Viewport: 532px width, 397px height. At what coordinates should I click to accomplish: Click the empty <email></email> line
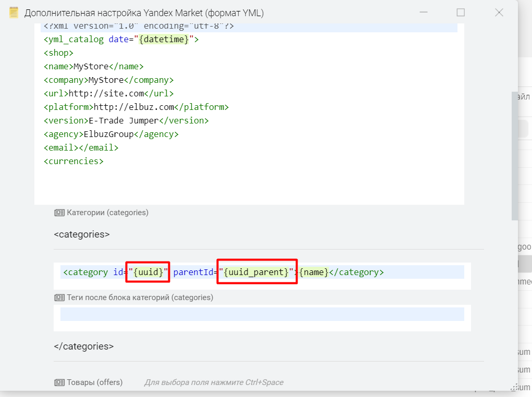click(81, 148)
